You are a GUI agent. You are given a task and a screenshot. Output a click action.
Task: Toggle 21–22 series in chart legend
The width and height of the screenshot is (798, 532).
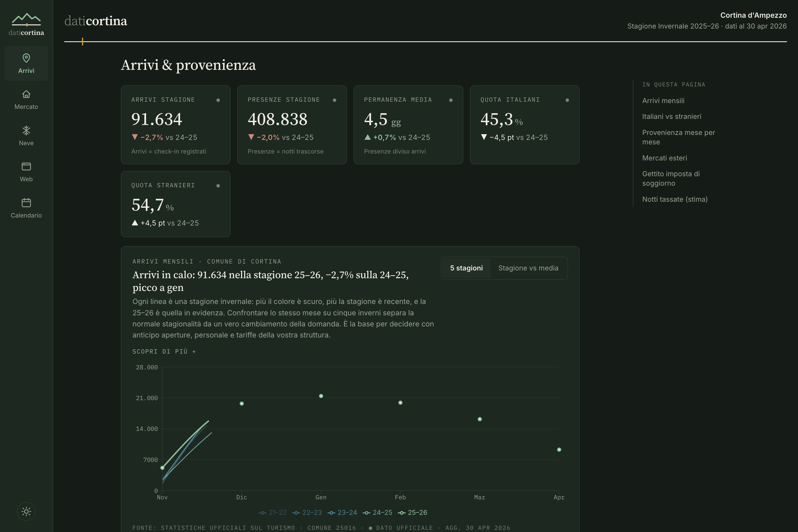273,512
